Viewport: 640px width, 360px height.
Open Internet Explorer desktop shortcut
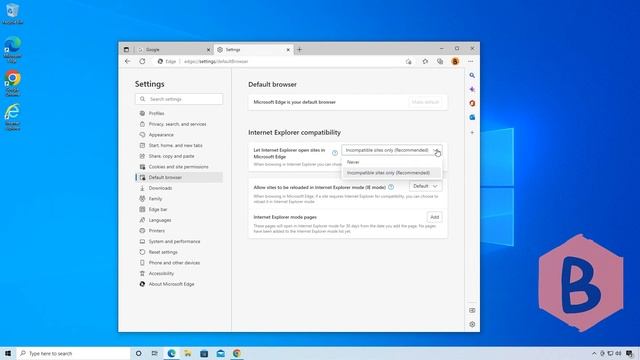12,118
